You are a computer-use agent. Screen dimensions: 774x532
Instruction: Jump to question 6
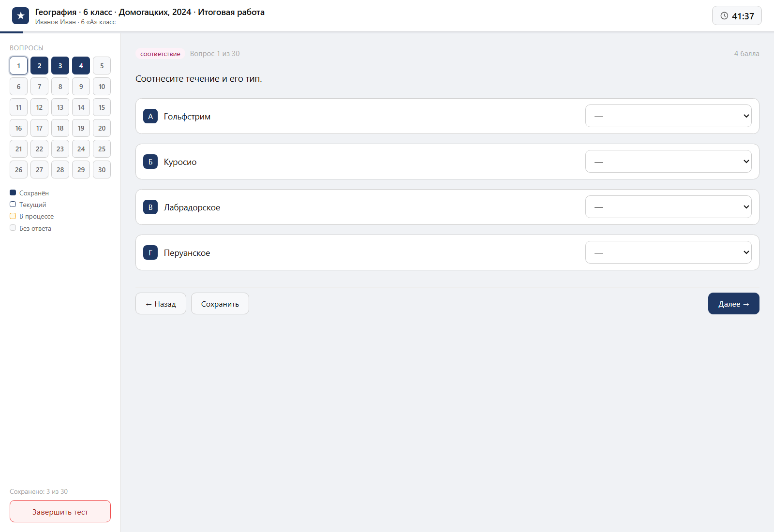point(18,87)
